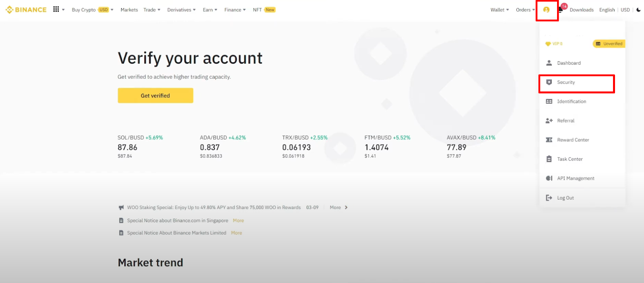Open the TRX/BUSD price ticker

pos(305,147)
